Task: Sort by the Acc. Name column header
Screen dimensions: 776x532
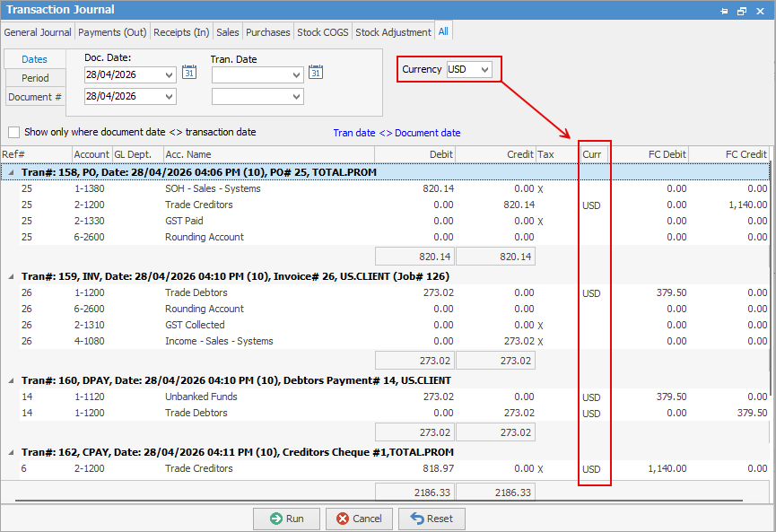Action: [x=269, y=154]
